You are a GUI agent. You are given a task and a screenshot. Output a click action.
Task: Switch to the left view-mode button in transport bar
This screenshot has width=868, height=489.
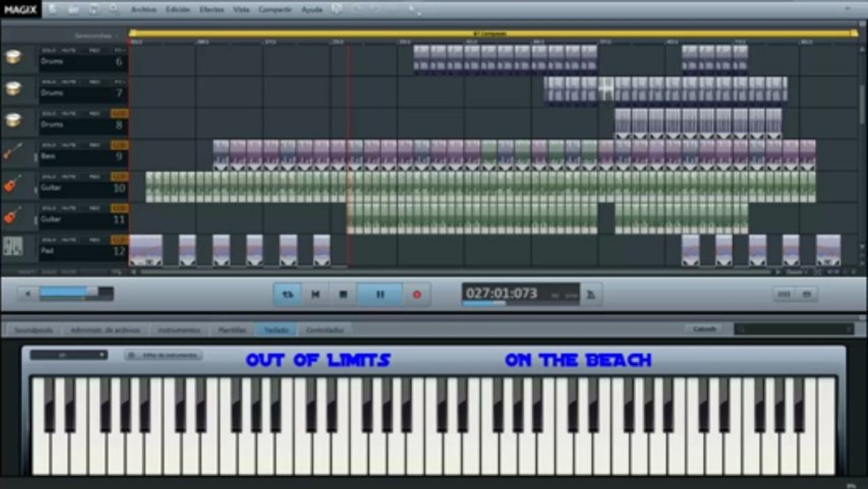coord(784,294)
